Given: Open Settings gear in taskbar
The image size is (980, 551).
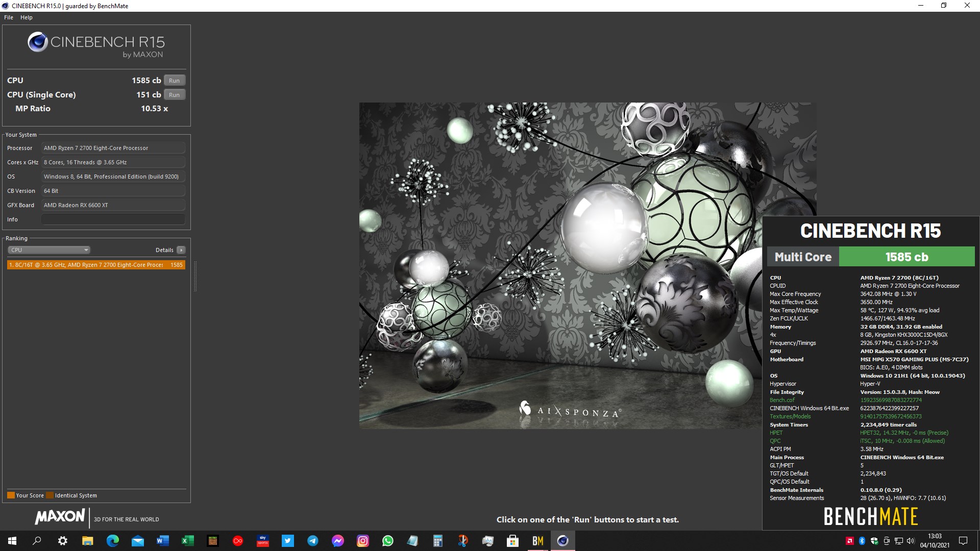Looking at the screenshot, I should click(x=62, y=541).
